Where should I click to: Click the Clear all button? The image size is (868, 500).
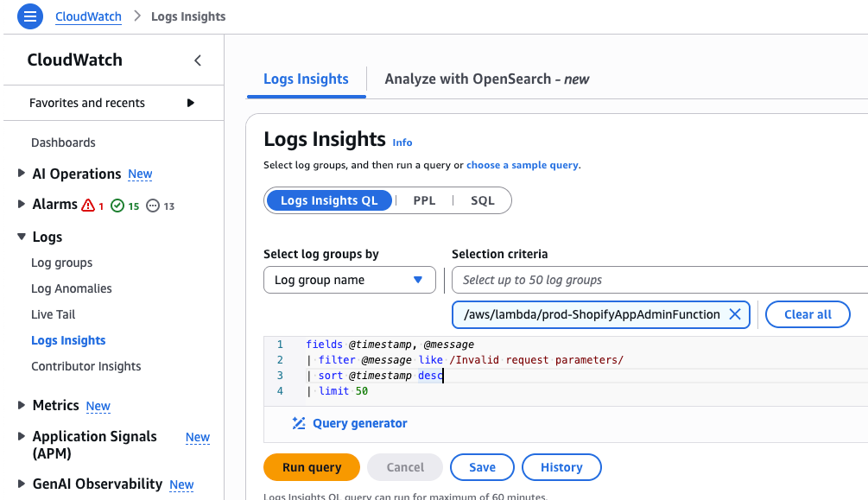coord(807,314)
